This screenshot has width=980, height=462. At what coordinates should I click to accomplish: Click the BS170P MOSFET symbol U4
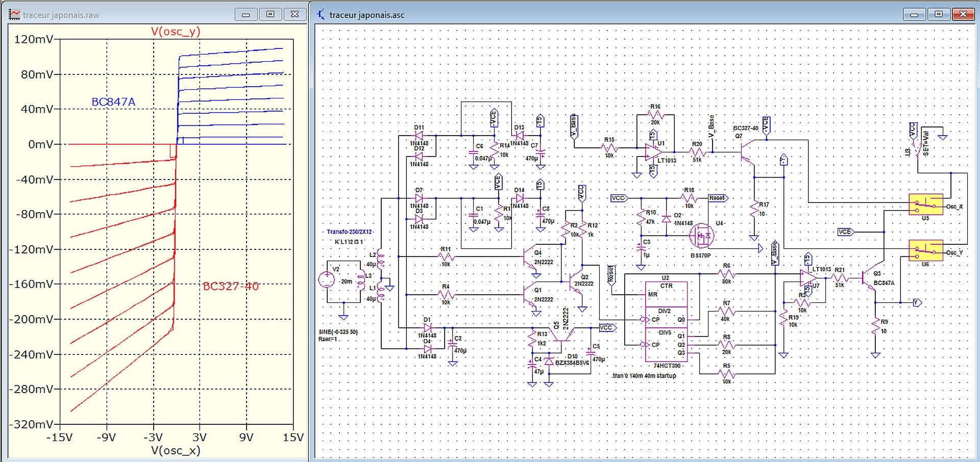701,236
